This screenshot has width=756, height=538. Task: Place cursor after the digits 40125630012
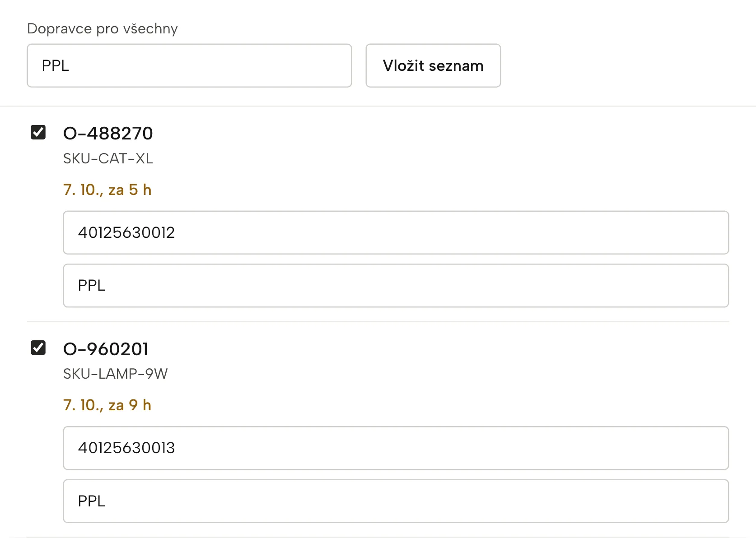pyautogui.click(x=176, y=232)
